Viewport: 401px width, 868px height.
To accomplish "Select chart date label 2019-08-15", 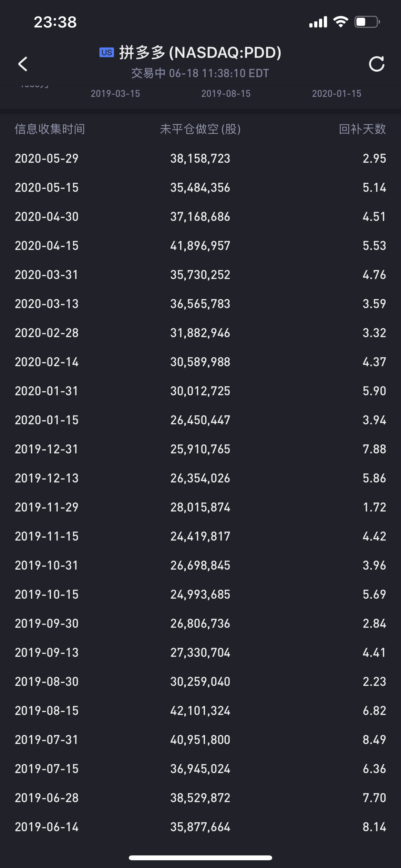I will [226, 94].
